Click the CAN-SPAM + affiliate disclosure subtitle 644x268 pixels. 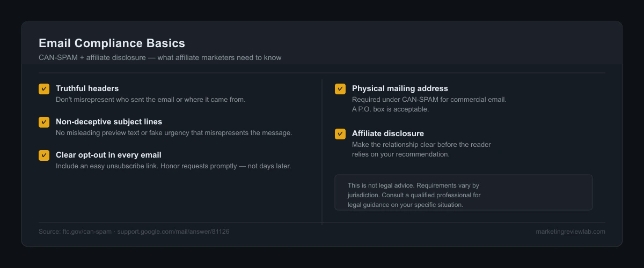pos(160,57)
